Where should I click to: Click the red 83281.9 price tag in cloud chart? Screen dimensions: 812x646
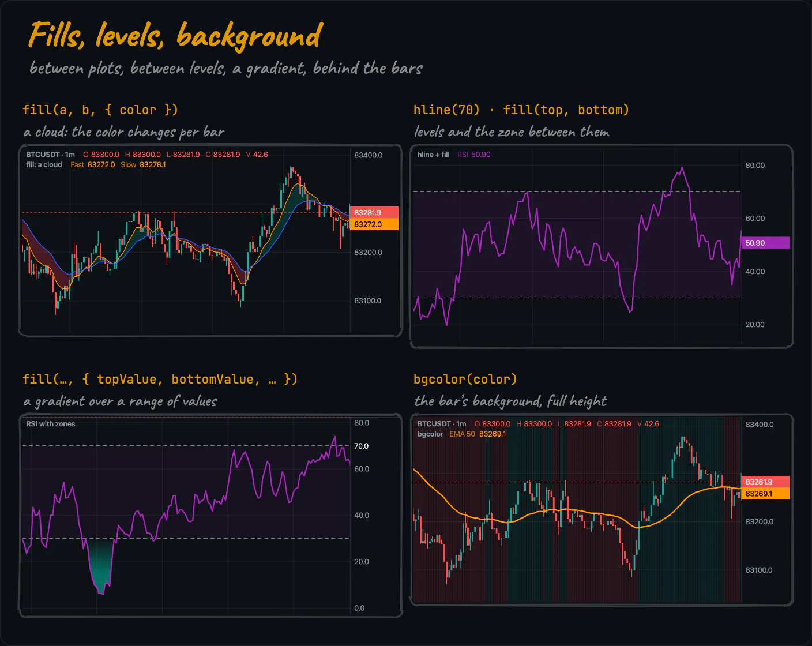click(374, 212)
